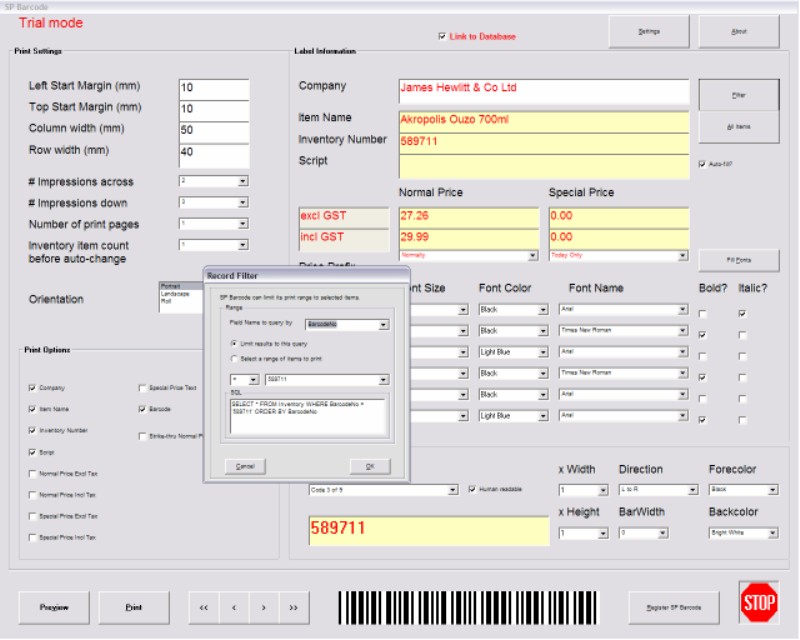The image size is (800, 640).
Task: Open the Field Name to query by dropdown
Action: (382, 325)
